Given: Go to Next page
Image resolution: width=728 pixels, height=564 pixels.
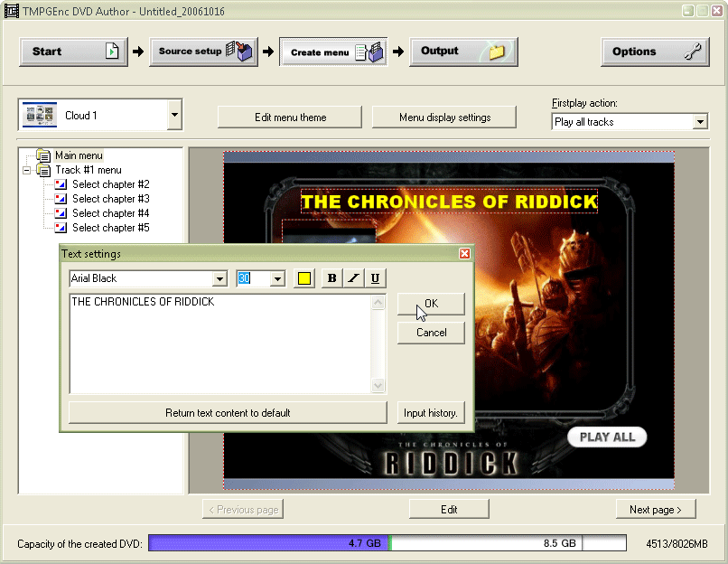Looking at the screenshot, I should tap(656, 509).
